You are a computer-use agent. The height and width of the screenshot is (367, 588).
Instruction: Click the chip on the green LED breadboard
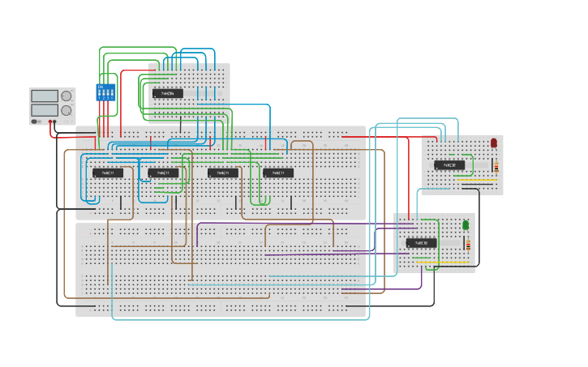(x=421, y=243)
